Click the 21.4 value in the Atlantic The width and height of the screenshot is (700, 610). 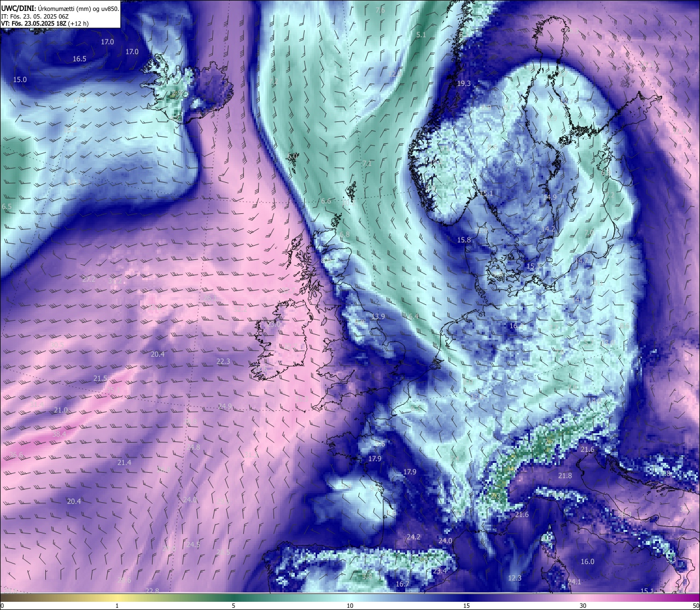point(124,463)
